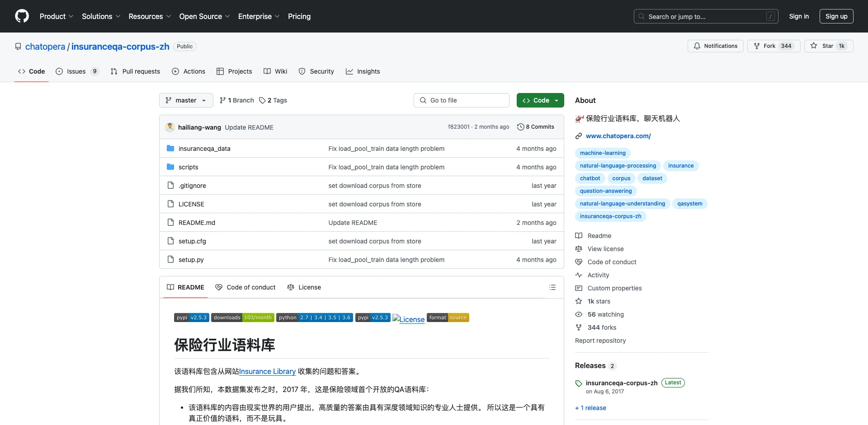Click the Sign up button

836,16
